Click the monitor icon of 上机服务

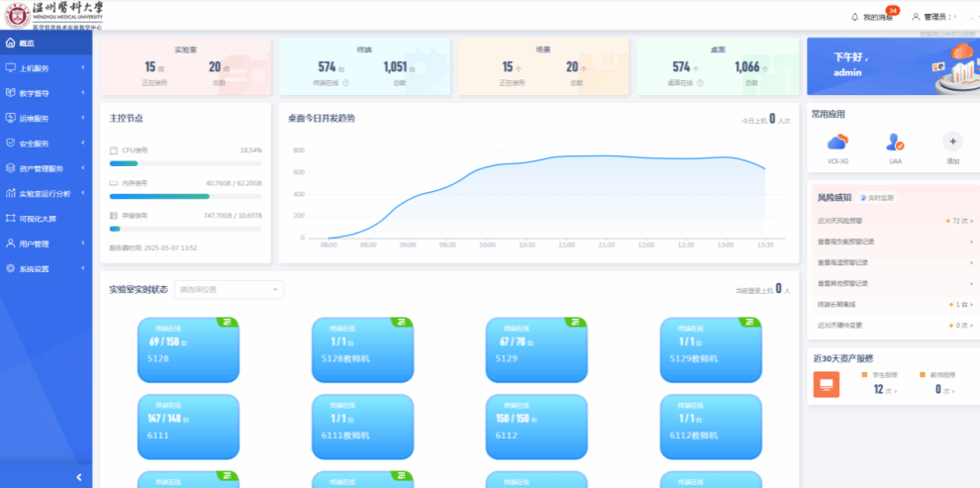click(x=10, y=68)
